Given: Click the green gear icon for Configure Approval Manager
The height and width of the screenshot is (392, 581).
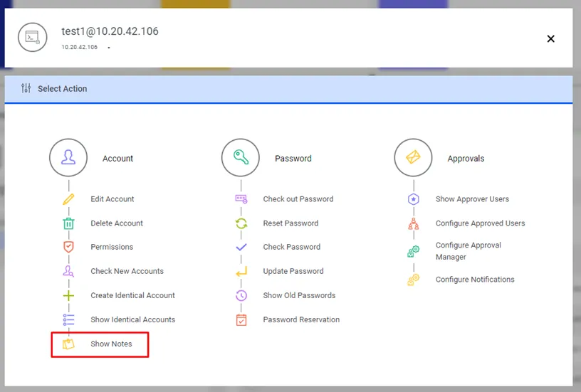Looking at the screenshot, I should pos(414,251).
